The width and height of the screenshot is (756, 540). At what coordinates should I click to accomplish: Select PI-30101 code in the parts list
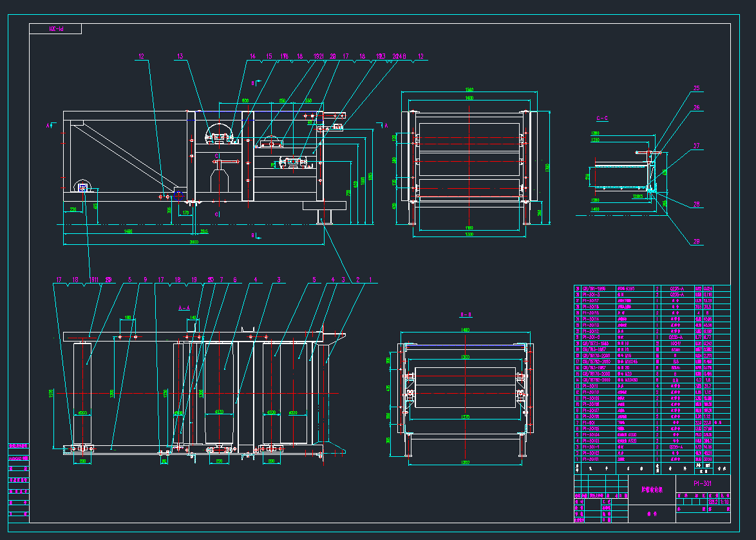click(x=591, y=459)
